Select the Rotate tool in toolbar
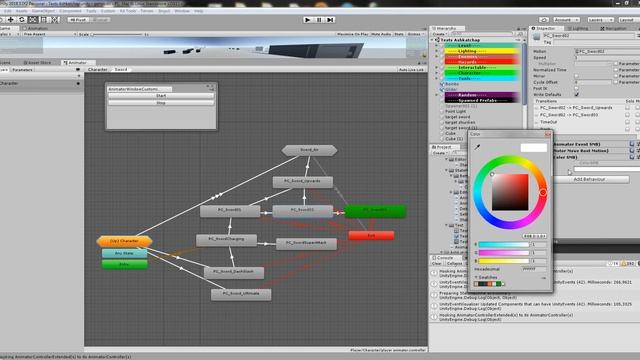 22,20
